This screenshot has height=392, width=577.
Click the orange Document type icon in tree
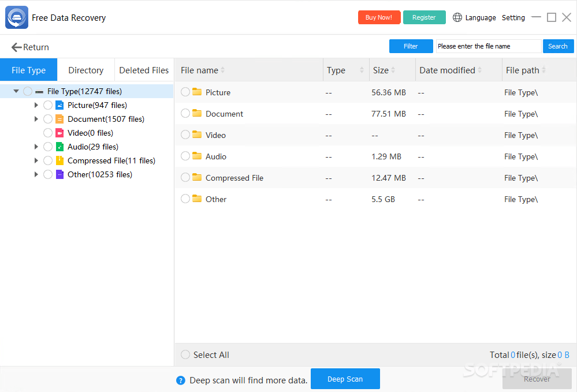[x=59, y=119]
